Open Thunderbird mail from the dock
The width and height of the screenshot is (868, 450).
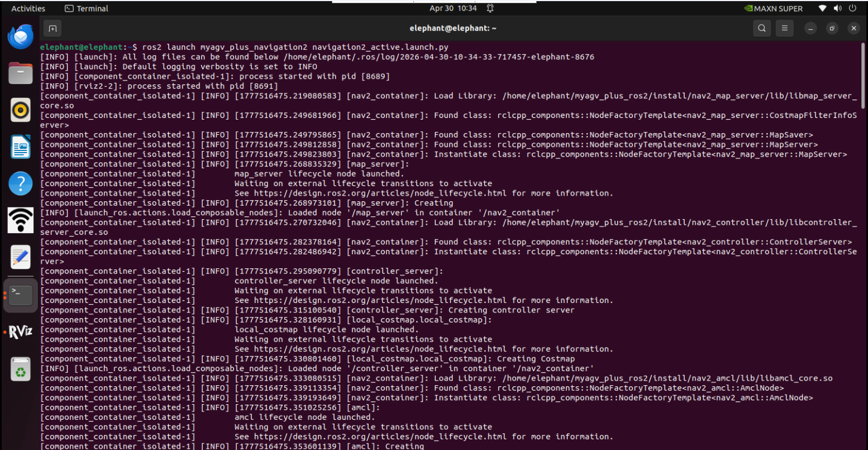(21, 36)
